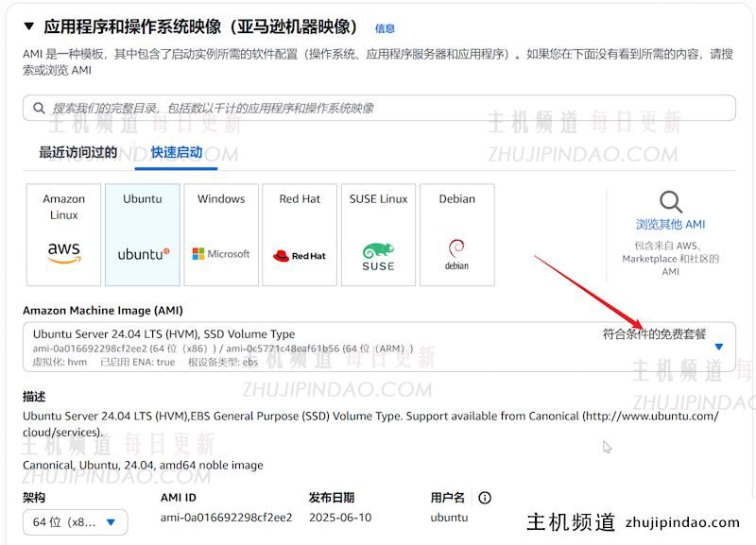Click the AMI catalog search field
The image size is (756, 545).
tap(379, 108)
